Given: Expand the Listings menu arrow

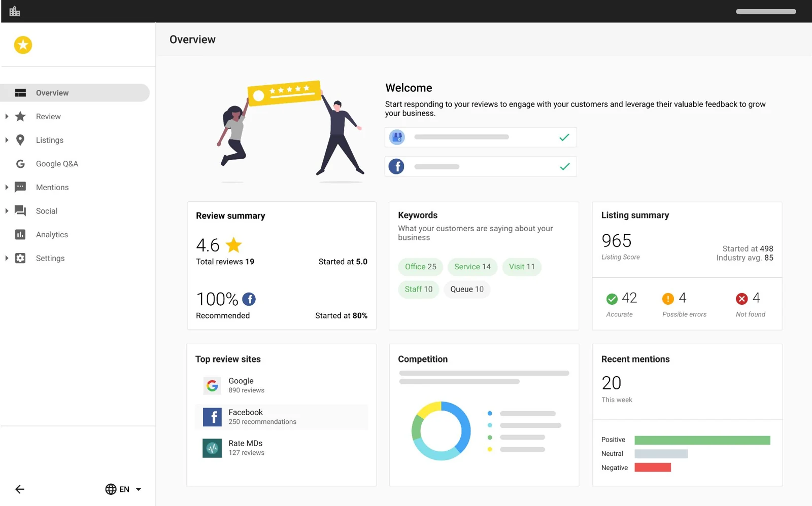Looking at the screenshot, I should click(x=7, y=140).
